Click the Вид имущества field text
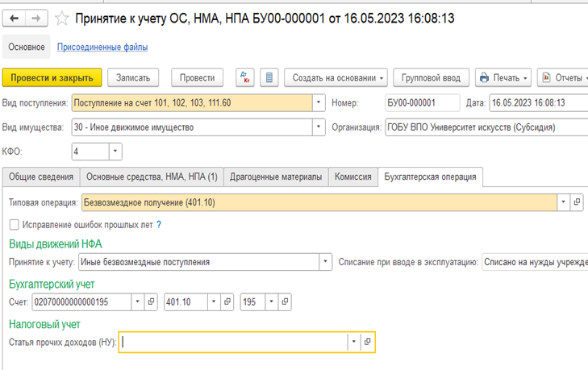This screenshot has width=588, height=370. [x=192, y=127]
